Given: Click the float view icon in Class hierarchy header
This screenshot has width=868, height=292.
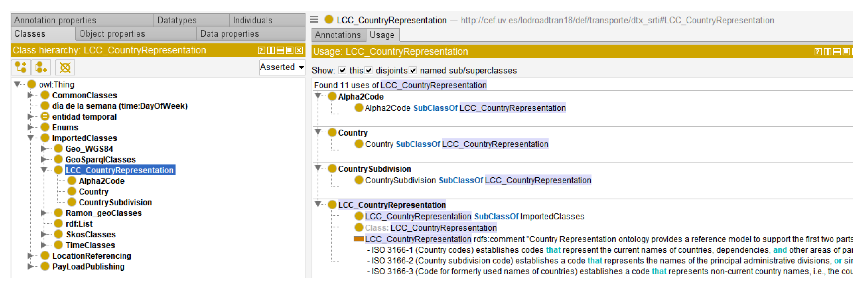Looking at the screenshot, I should coord(290,50).
